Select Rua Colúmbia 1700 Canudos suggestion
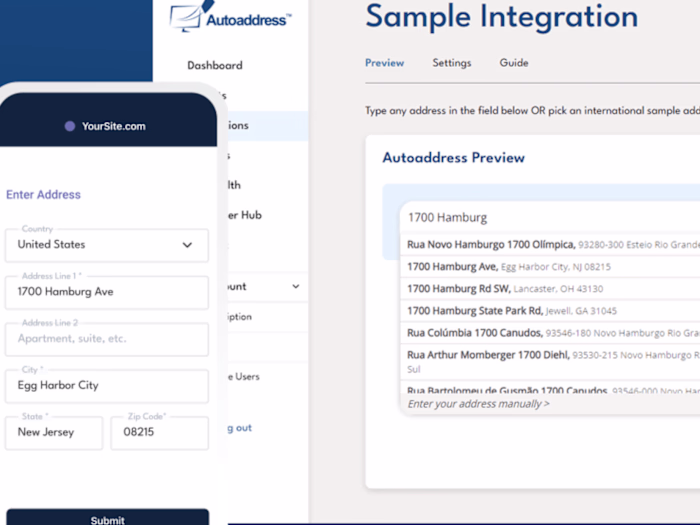The width and height of the screenshot is (700, 525). point(550,333)
